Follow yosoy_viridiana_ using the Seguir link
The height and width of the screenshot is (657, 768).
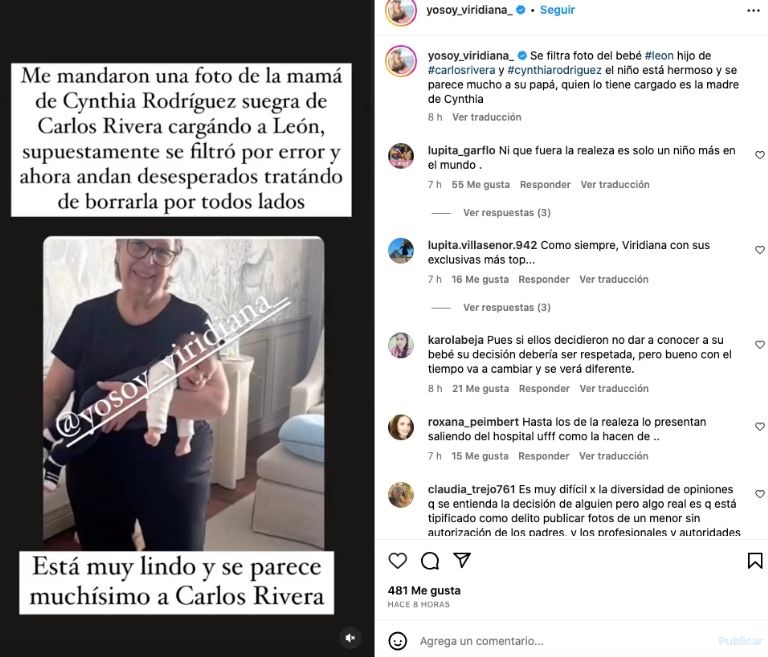pyautogui.click(x=557, y=10)
